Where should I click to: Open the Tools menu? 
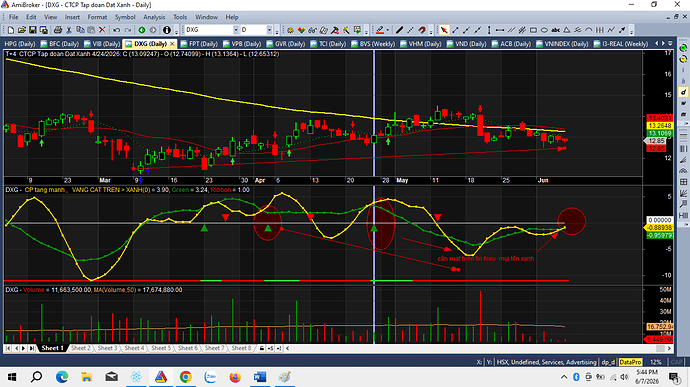click(x=180, y=17)
